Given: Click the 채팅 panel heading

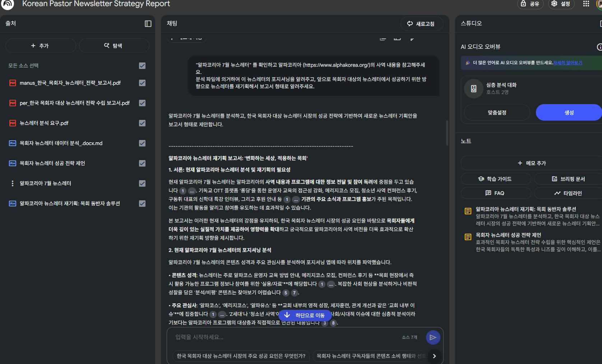Looking at the screenshot, I should coord(172,23).
